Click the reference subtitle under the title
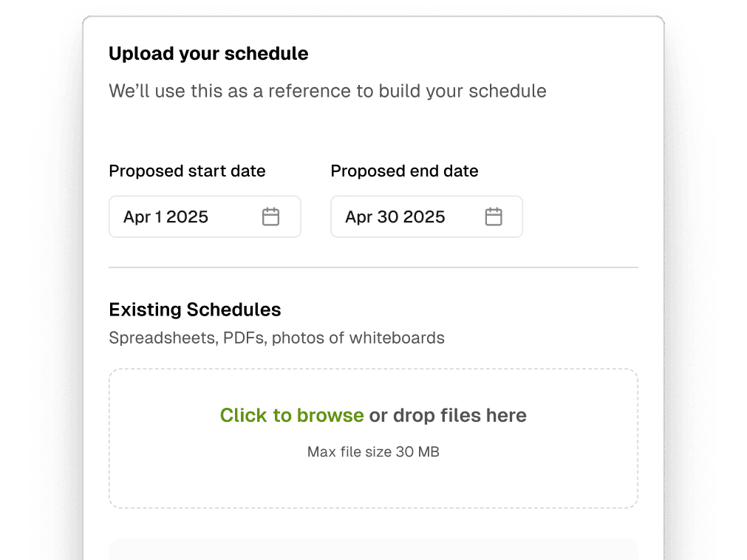Screen dimensions: 747x560 [328, 91]
